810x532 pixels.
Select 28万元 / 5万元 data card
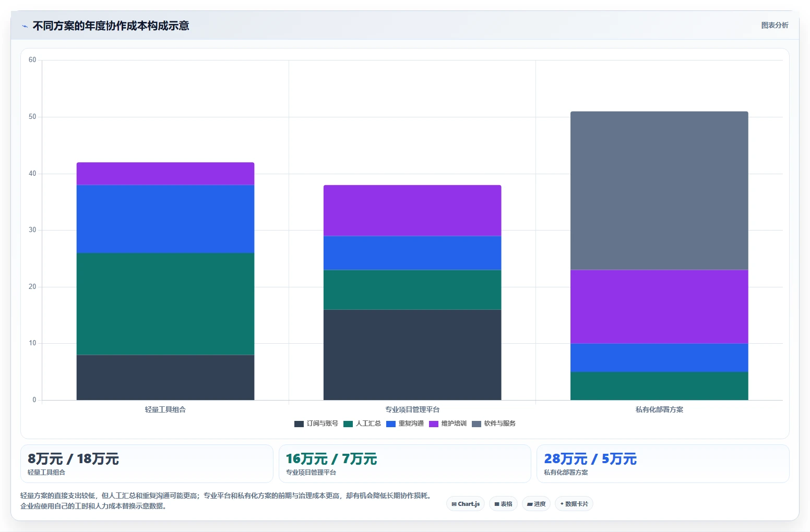point(663,464)
